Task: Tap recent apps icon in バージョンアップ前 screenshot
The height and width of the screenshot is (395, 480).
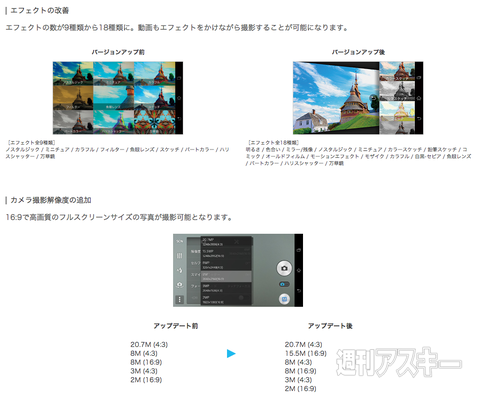Action: click(x=179, y=78)
